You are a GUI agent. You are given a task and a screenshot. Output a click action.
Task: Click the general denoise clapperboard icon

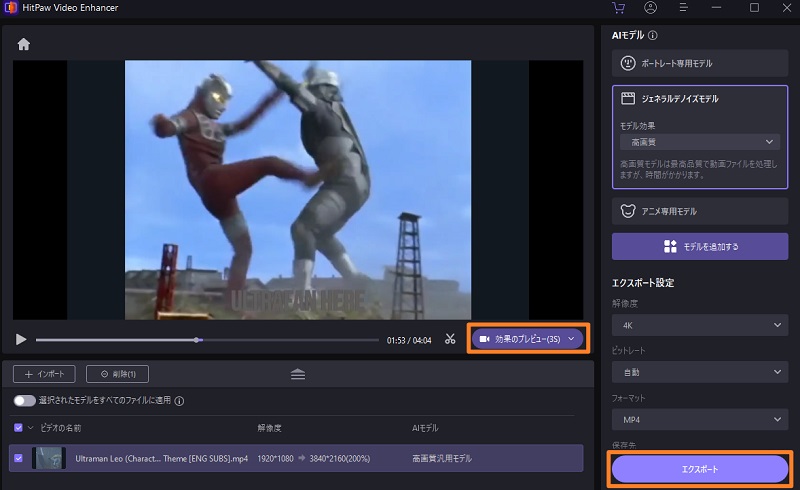pos(628,99)
